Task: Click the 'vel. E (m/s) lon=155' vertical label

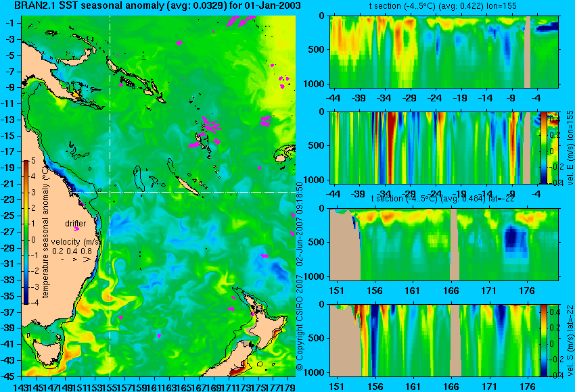Action: (570, 147)
